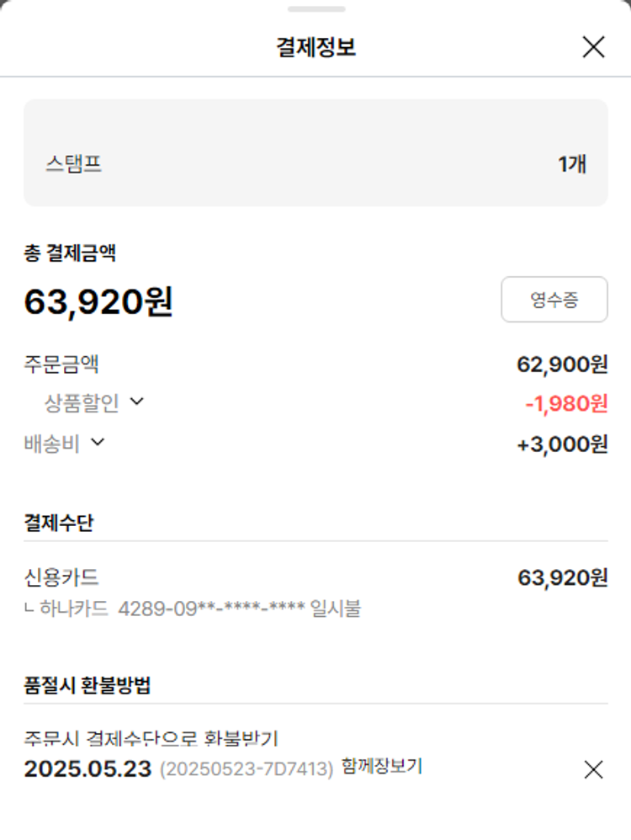
Task: Click the 상품할인 label text
Action: click(82, 403)
